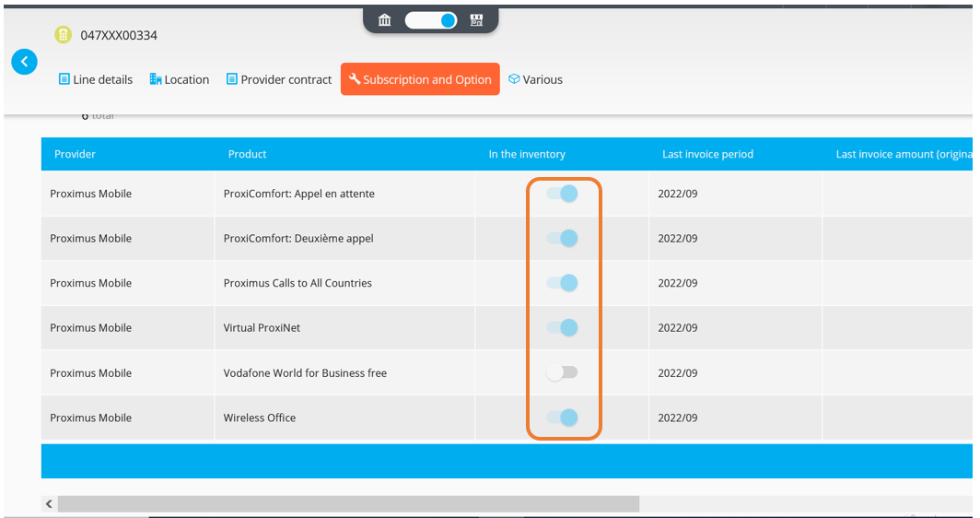Click Proximus Mobile in the Appel en attente row
The width and height of the screenshot is (980, 518).
pos(90,194)
